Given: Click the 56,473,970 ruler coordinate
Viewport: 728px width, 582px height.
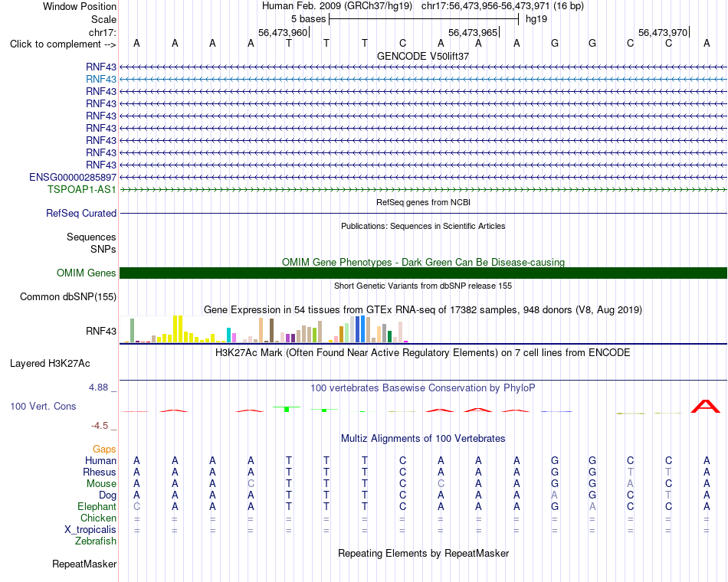Looking at the screenshot, I should (x=663, y=32).
